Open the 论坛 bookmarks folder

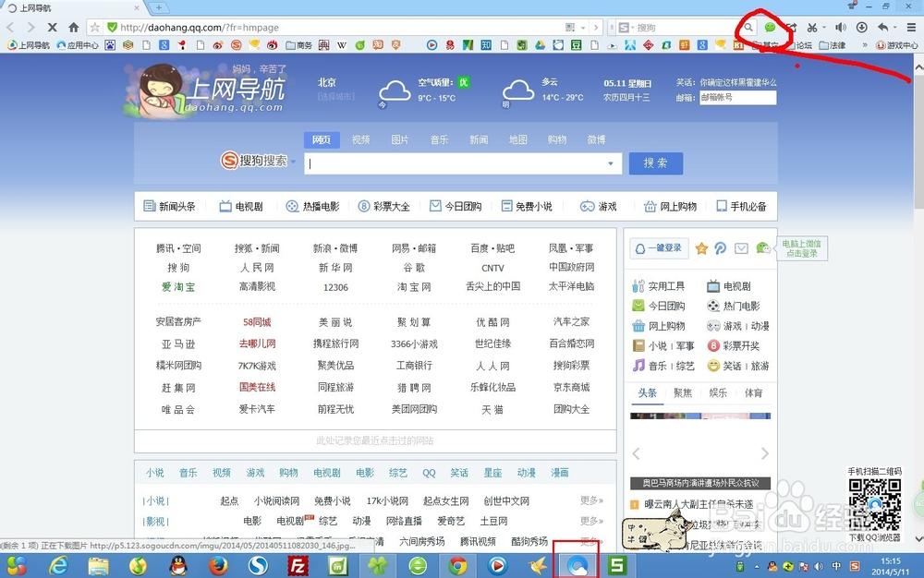[x=799, y=44]
